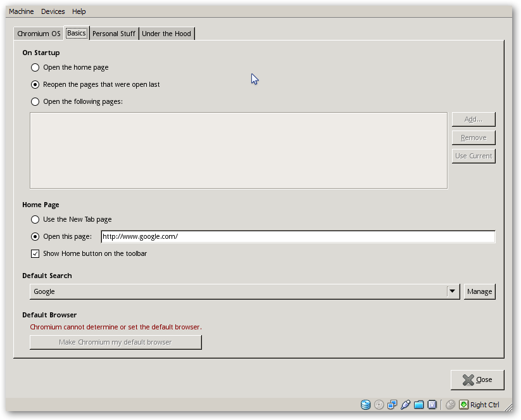521x420 pixels.
Task: Click the red default browser warning text
Action: (116, 327)
